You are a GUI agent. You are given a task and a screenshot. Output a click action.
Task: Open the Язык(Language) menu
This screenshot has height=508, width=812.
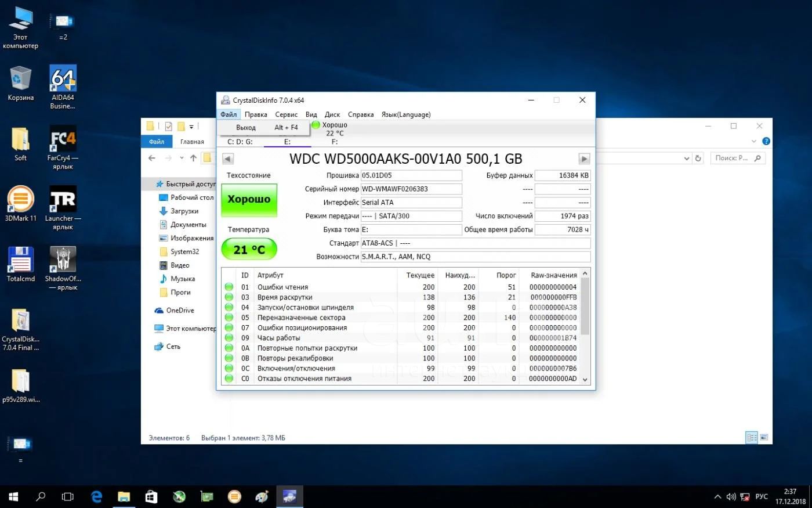[406, 114]
